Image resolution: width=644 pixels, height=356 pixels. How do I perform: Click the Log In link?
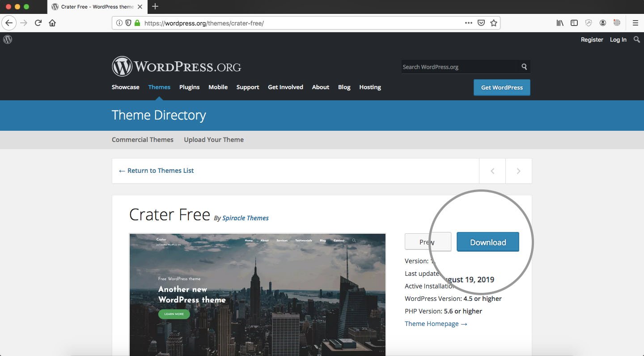[x=618, y=39]
